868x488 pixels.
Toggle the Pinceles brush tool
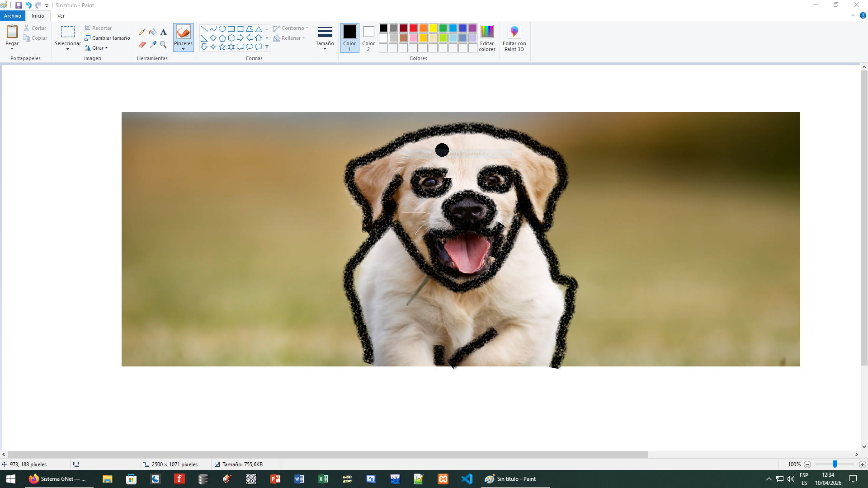(x=183, y=33)
